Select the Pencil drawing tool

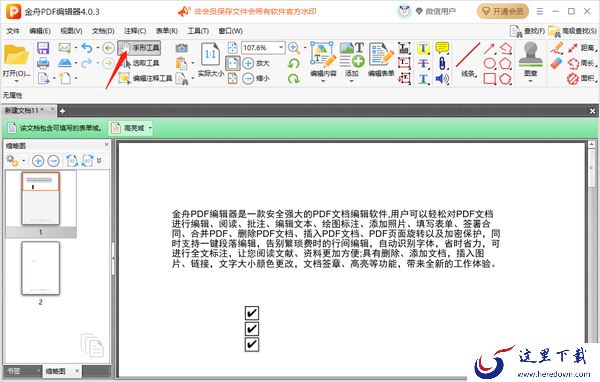[x=557, y=48]
